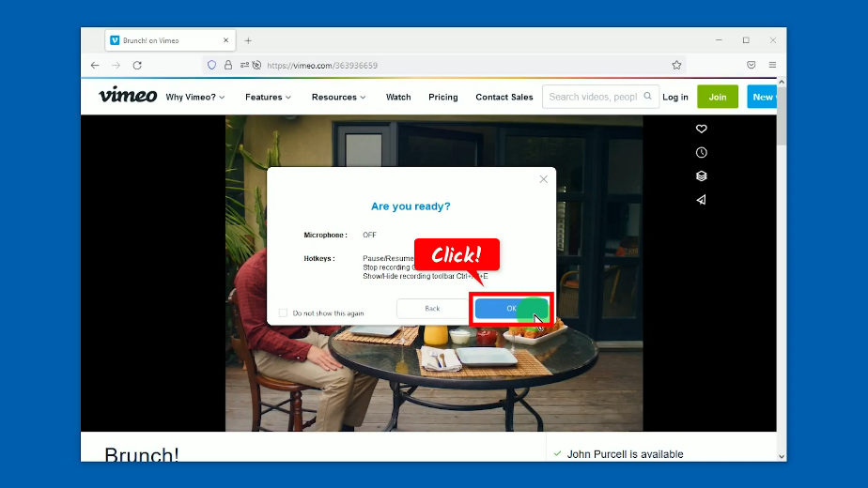Screen dimensions: 868x488
Task: Click the site padlock icon
Action: (x=228, y=66)
